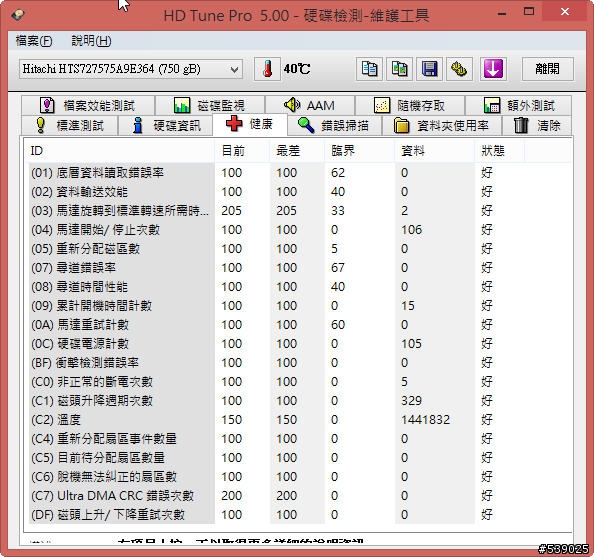
Task: Click the data value 329
Action: coord(411,401)
